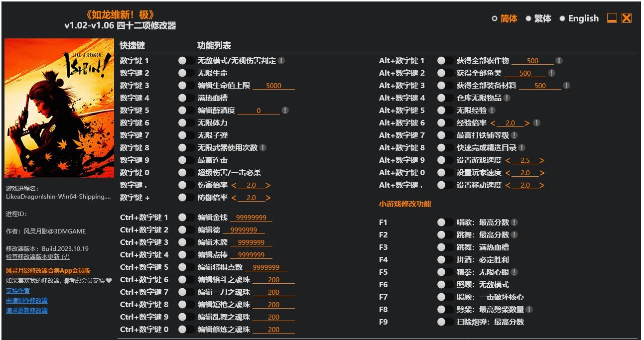The image size is (644, 340).
Task: Toggle 无限生命 switch
Action: (x=186, y=73)
